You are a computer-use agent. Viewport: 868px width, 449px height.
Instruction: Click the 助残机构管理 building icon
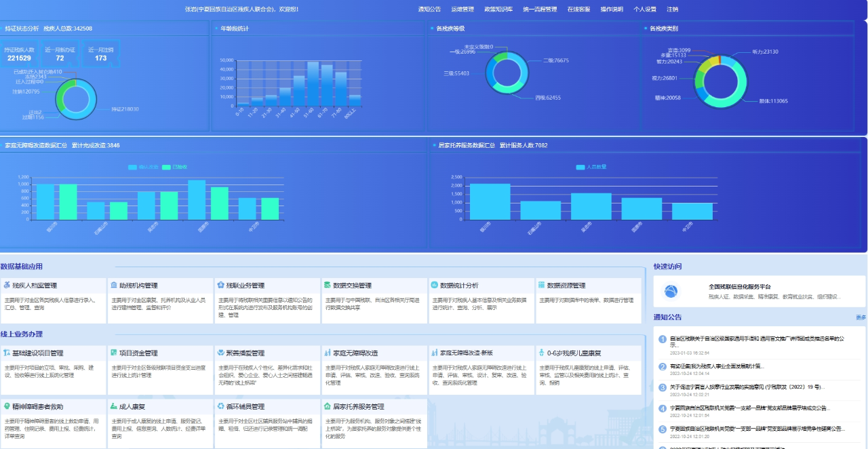tap(113, 286)
